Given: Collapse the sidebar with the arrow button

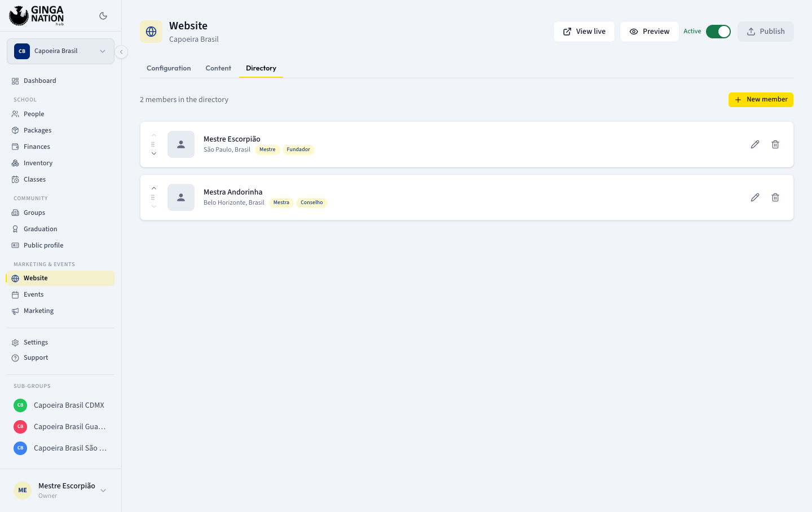Looking at the screenshot, I should 121,52.
